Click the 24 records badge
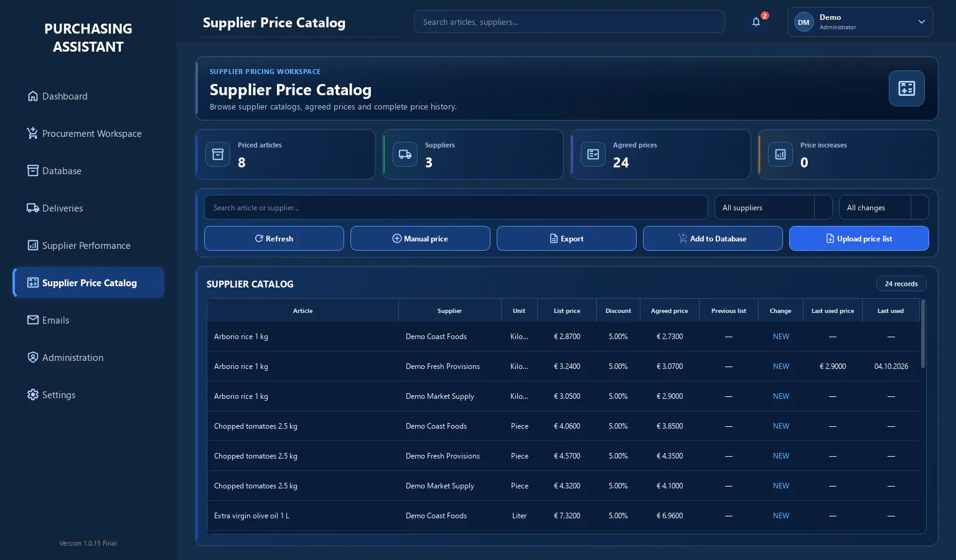Viewport: 956px width, 560px height. [x=901, y=284]
